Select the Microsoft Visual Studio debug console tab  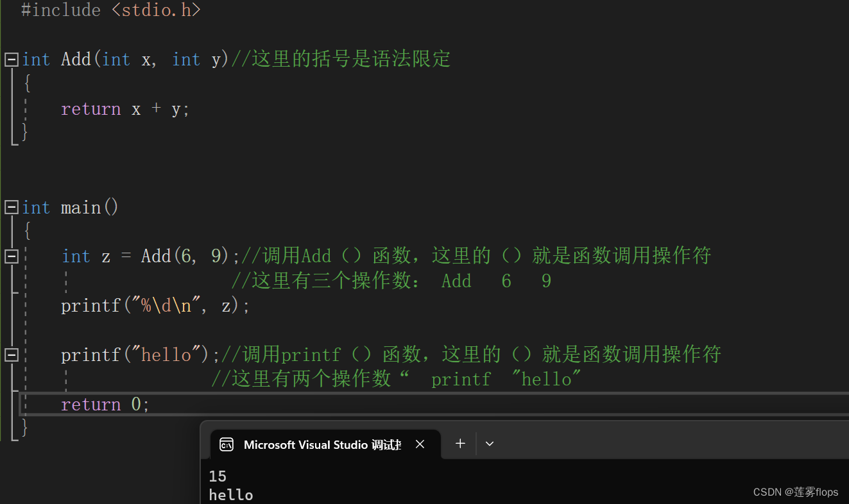coord(325,444)
